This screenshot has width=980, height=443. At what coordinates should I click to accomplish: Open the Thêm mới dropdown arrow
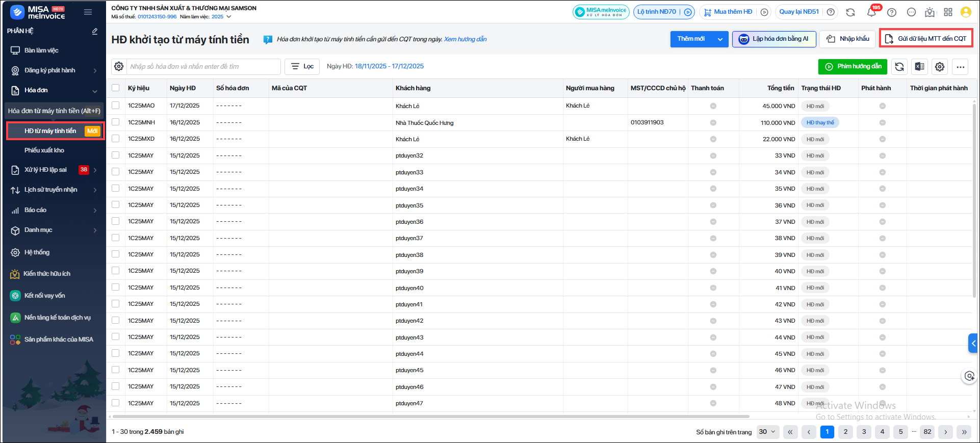(x=720, y=39)
